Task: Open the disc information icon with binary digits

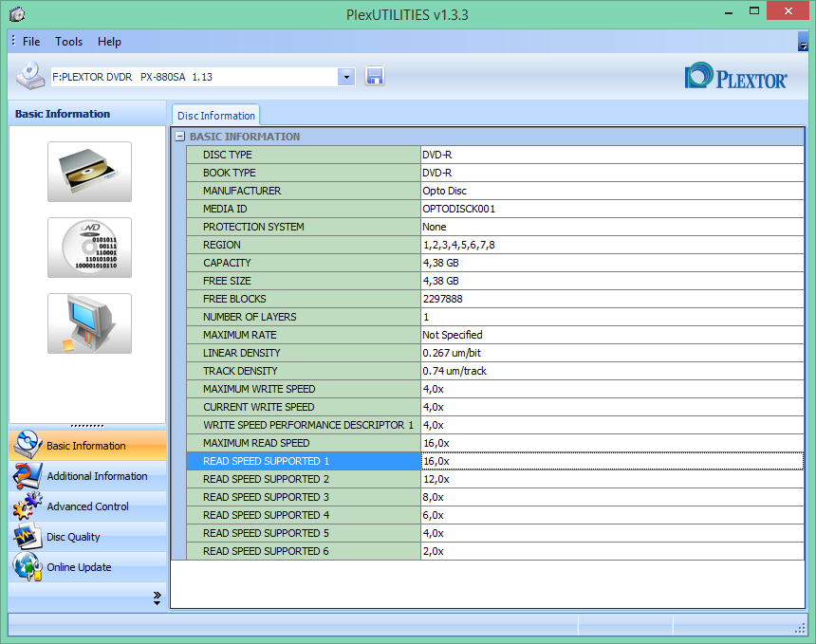Action: coord(89,248)
